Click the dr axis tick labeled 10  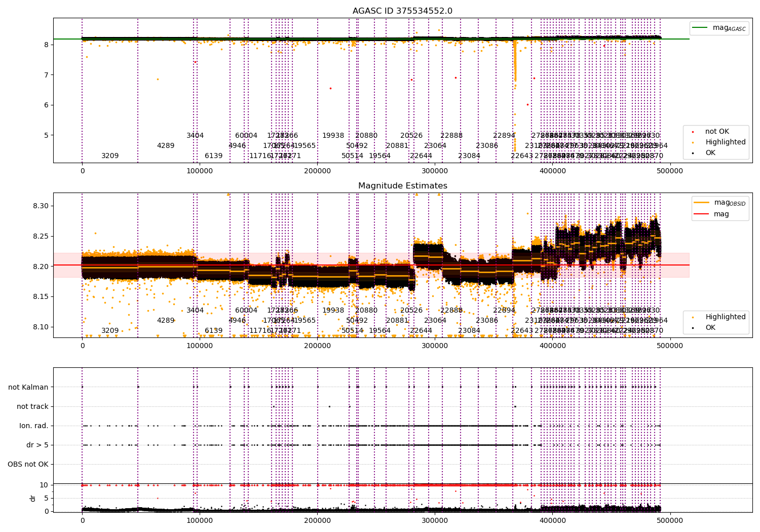[45, 485]
